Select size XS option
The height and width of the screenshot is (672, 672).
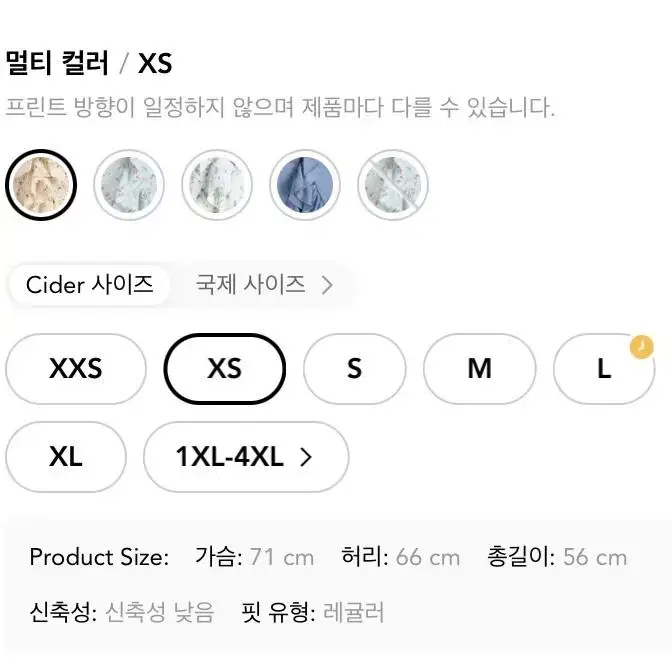click(225, 369)
